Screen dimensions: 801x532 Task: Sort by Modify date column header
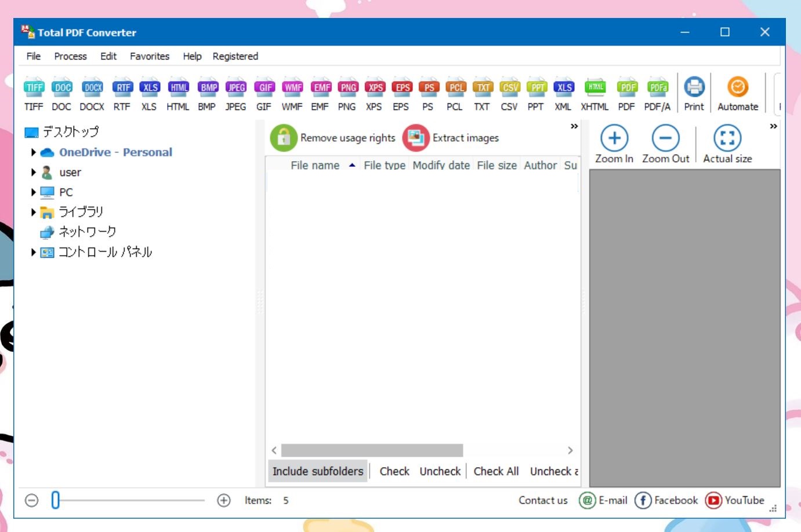tap(441, 165)
